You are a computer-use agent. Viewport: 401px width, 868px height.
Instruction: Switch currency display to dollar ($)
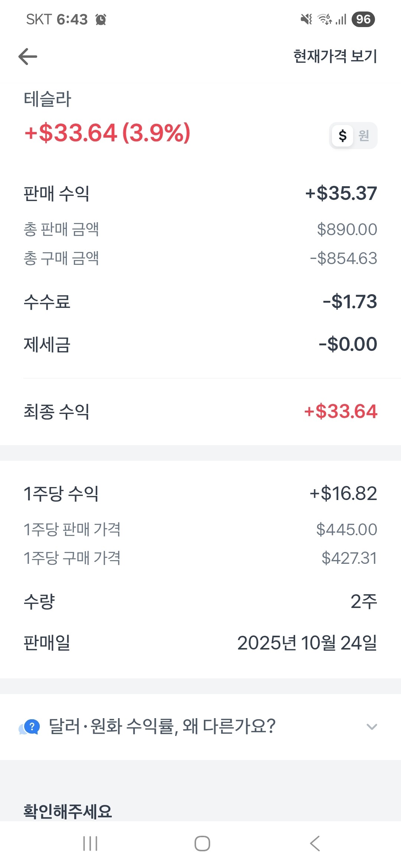click(x=342, y=136)
